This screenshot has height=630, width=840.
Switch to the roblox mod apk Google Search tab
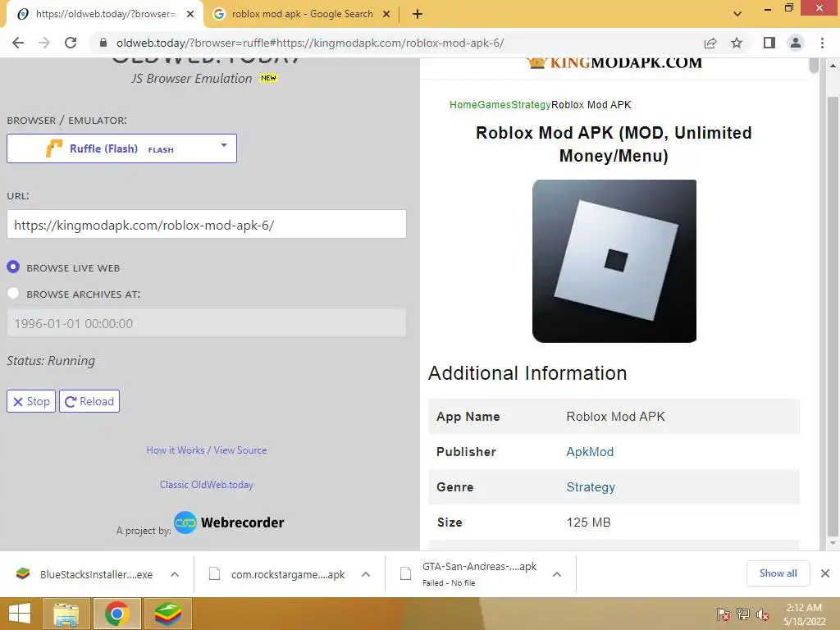[302, 15]
